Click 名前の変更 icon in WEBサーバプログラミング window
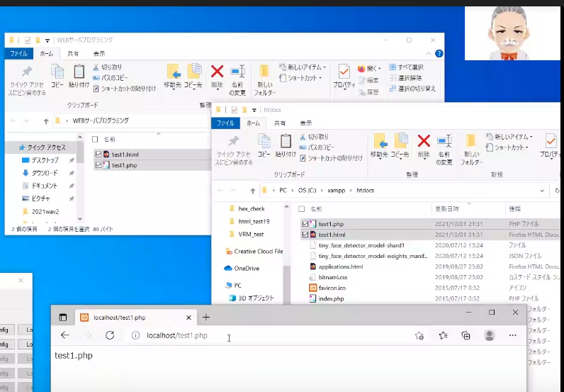The image size is (564, 392). coord(237,72)
